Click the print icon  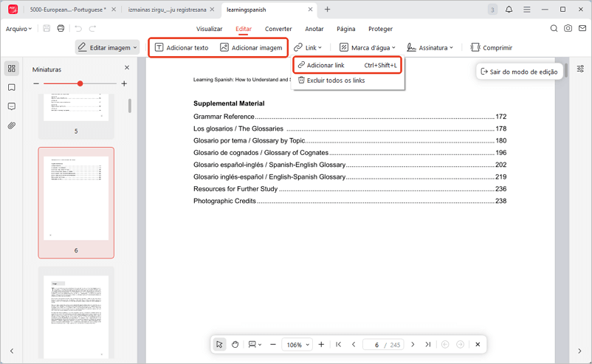(61, 28)
